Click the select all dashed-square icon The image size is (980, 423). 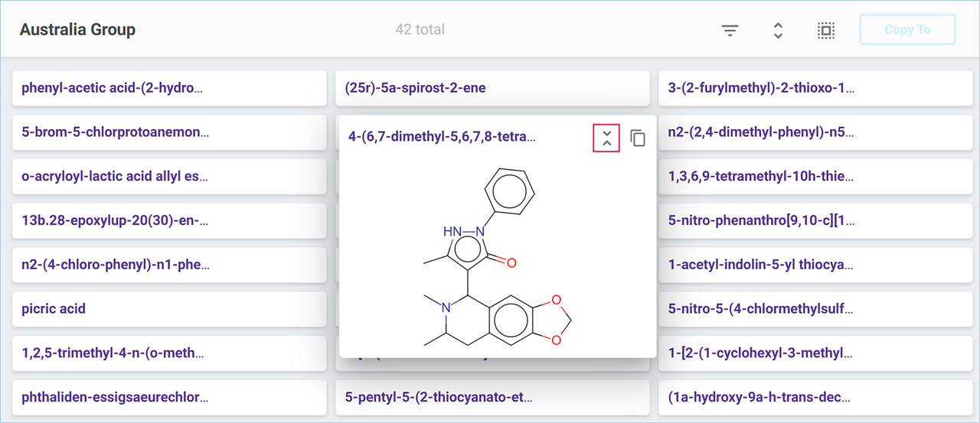pos(825,31)
